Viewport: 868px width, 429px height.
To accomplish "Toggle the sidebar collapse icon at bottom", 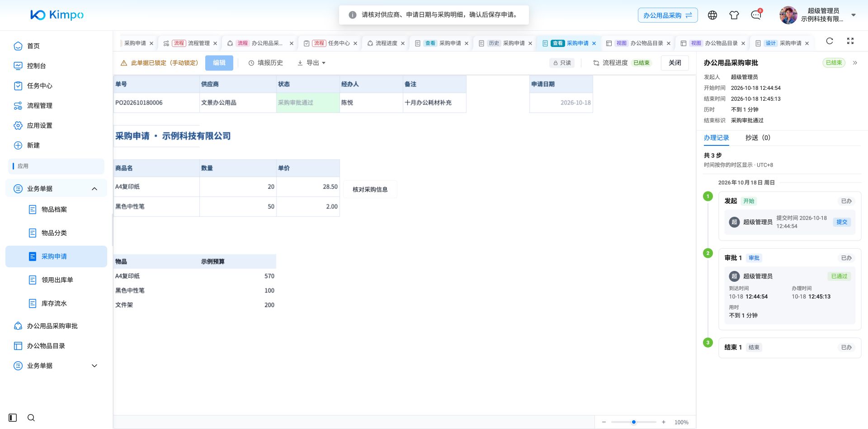I will [13, 418].
